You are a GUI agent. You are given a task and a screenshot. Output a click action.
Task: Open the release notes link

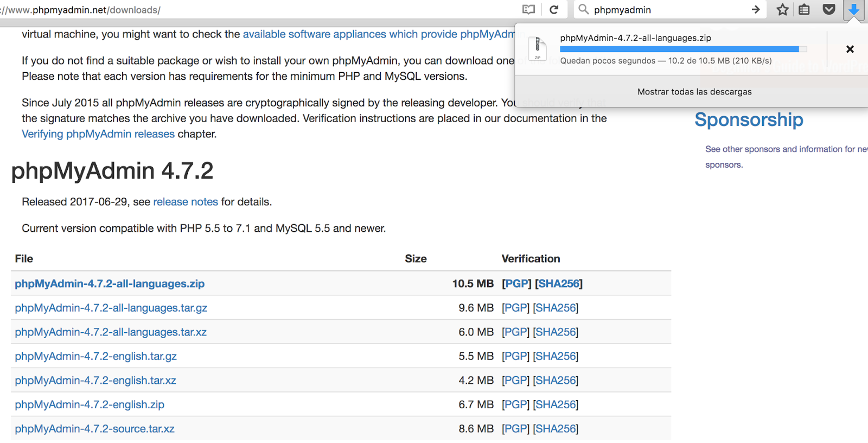point(186,202)
